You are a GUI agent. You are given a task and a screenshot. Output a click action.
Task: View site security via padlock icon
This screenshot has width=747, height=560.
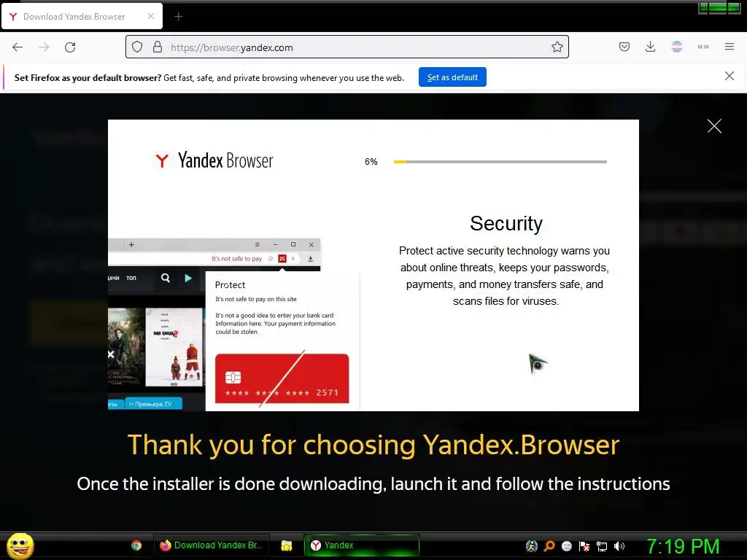point(158,47)
